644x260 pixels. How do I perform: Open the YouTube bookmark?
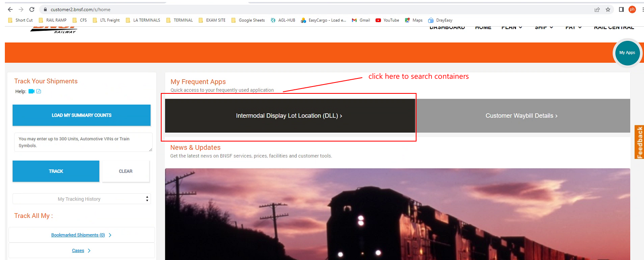click(387, 20)
